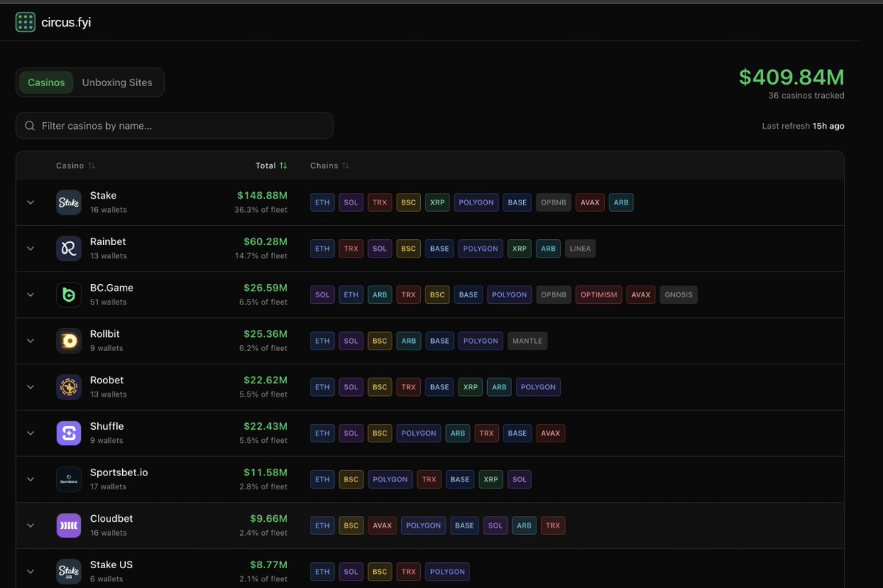Expand the BC.Game row chevron
Viewport: 883px width, 588px height.
pyautogui.click(x=30, y=294)
